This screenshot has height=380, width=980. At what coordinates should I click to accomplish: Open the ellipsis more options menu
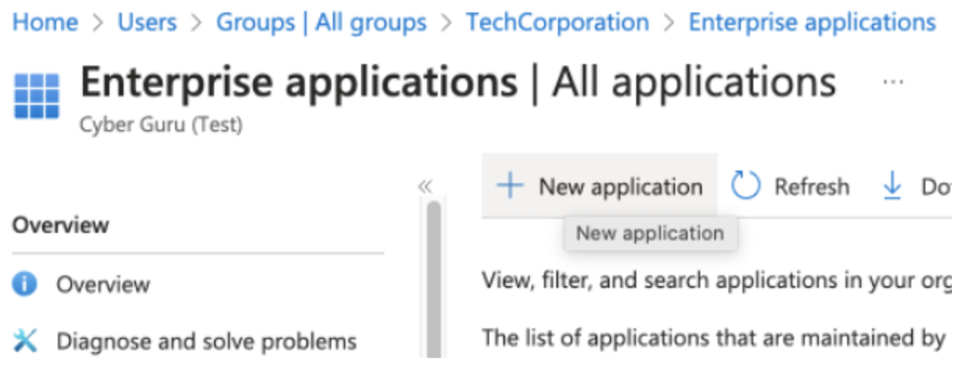coord(892,82)
